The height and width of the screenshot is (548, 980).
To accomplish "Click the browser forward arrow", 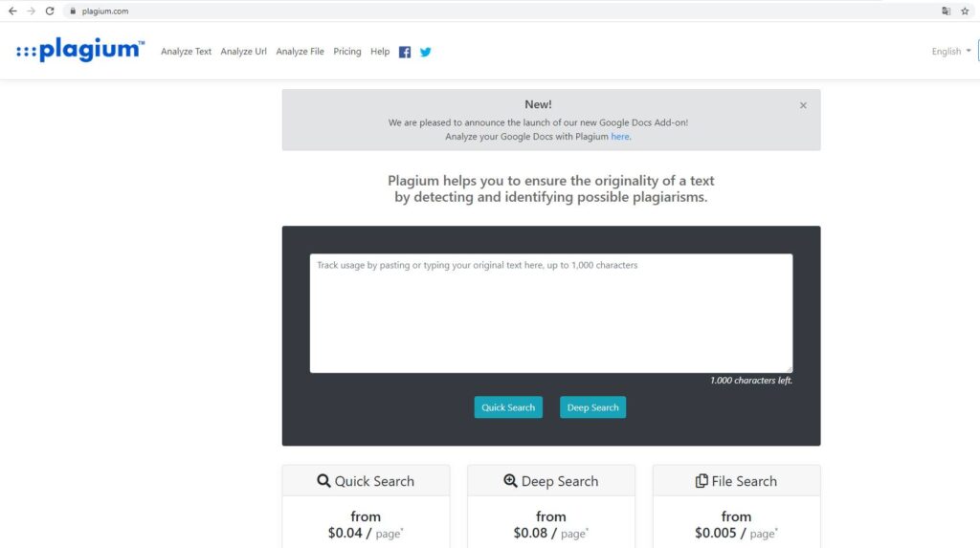I will point(31,11).
